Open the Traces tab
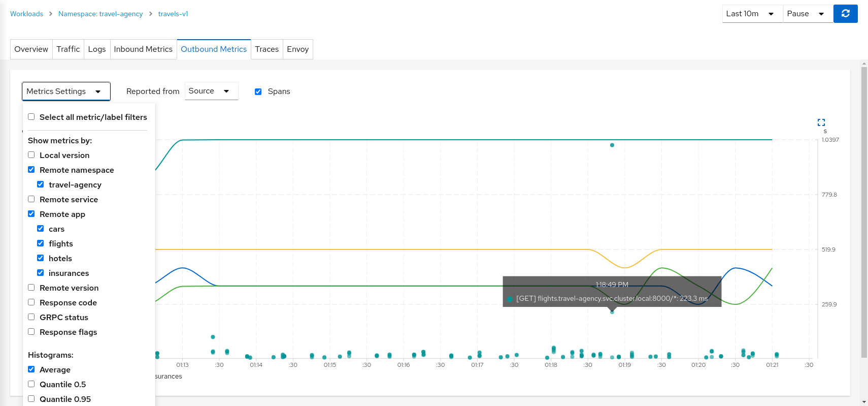 click(266, 49)
